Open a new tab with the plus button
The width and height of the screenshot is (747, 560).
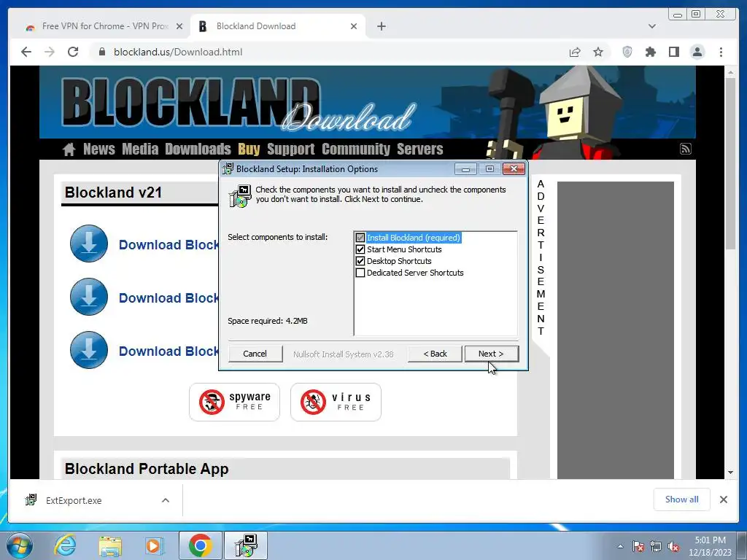(x=381, y=26)
